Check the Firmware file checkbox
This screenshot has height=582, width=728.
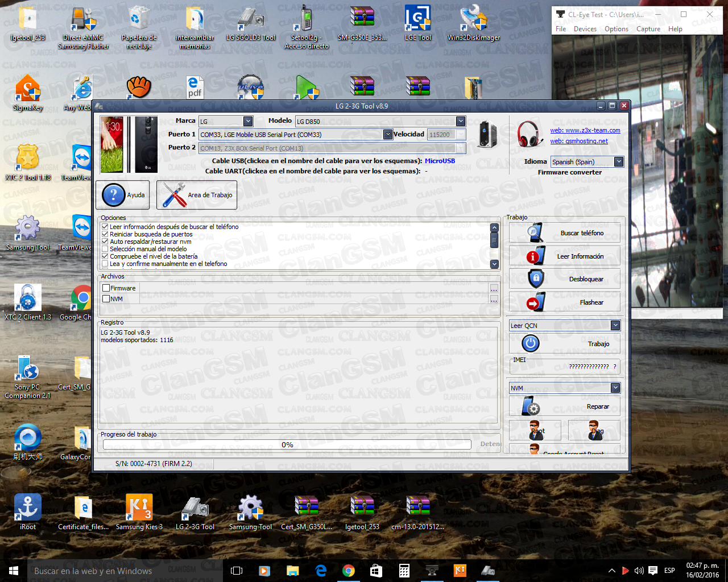[x=106, y=288]
